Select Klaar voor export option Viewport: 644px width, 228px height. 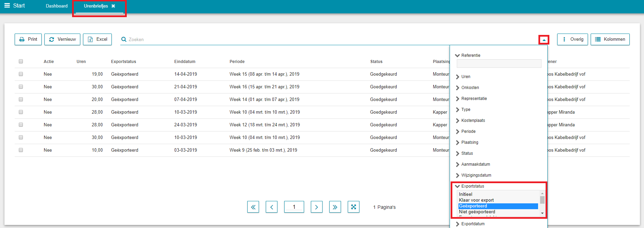coord(498,200)
